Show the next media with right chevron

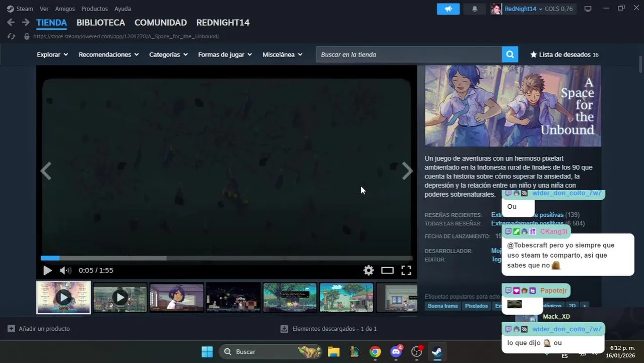(x=407, y=171)
